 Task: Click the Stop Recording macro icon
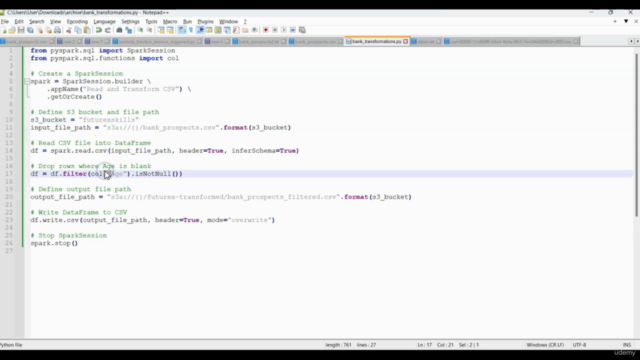click(275, 30)
